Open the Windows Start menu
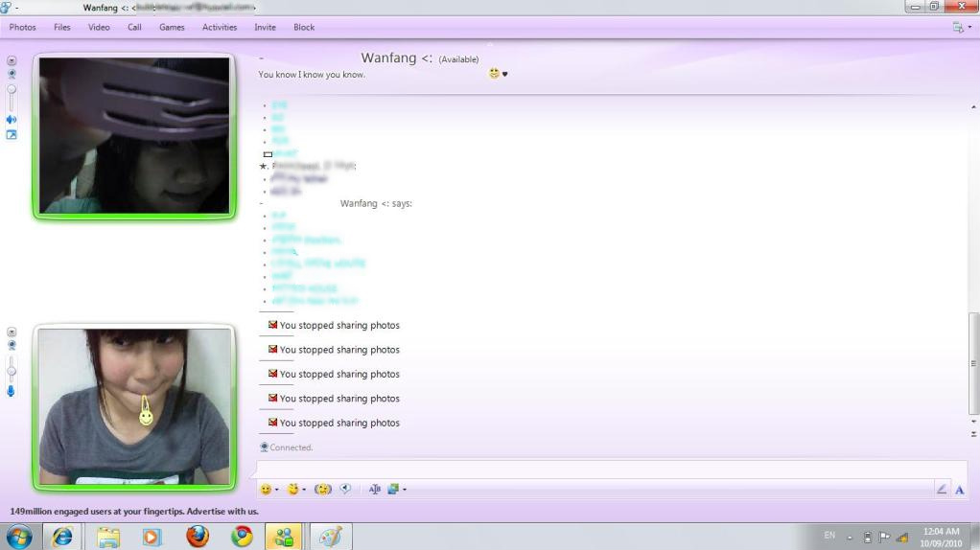Viewport: 980px width, 550px height. click(x=19, y=537)
